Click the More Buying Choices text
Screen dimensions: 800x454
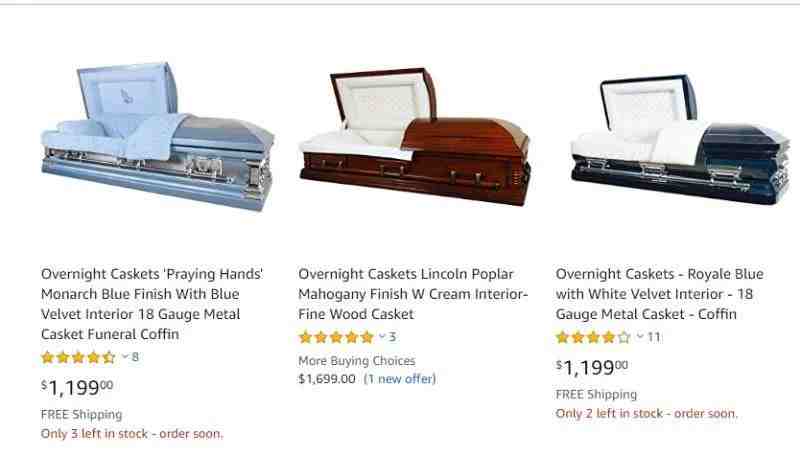coord(357,361)
